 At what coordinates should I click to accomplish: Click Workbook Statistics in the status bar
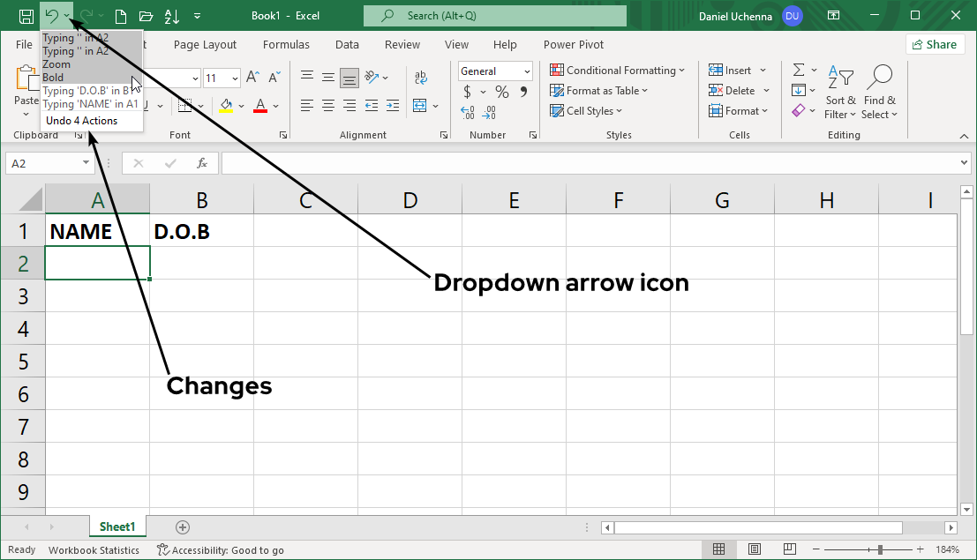pyautogui.click(x=94, y=549)
